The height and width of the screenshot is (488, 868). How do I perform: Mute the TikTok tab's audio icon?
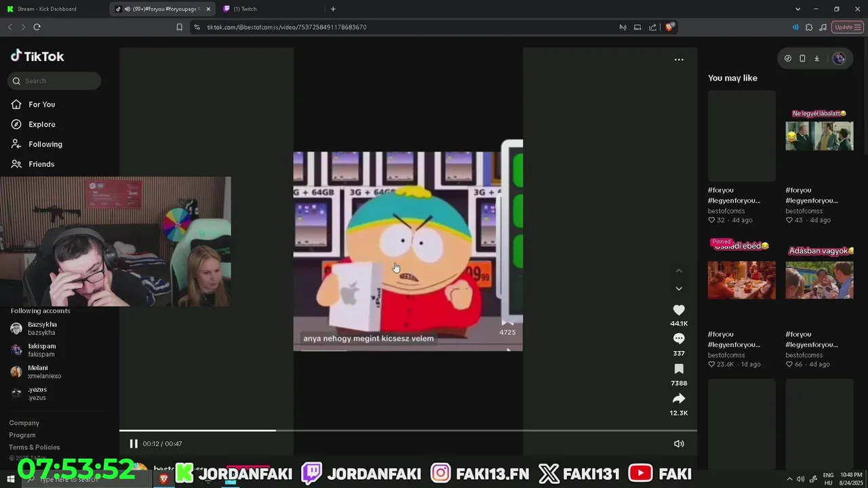tap(127, 9)
